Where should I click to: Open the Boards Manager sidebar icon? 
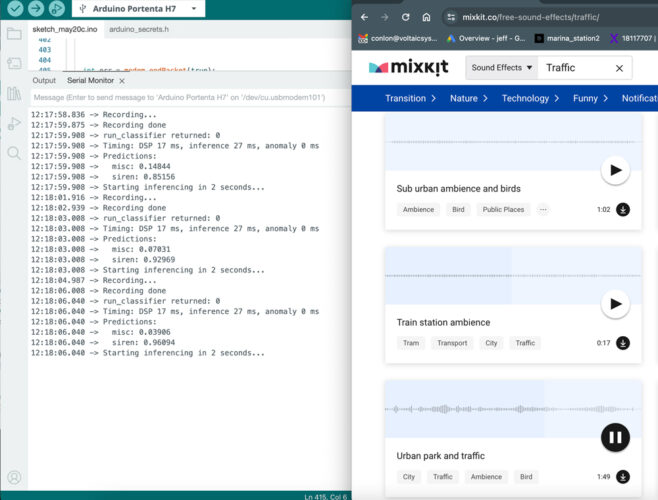[x=14, y=63]
